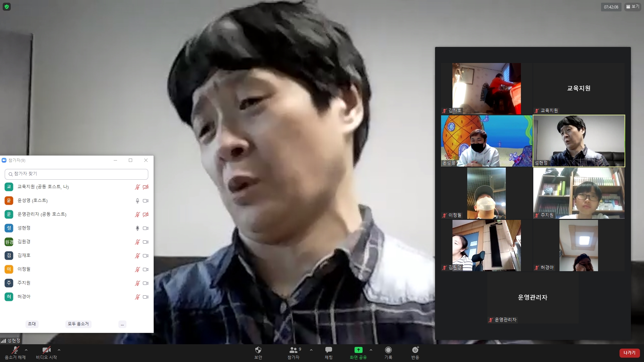Toggle the 참가자 participants panel
This screenshot has width=644, height=362.
[x=293, y=353]
